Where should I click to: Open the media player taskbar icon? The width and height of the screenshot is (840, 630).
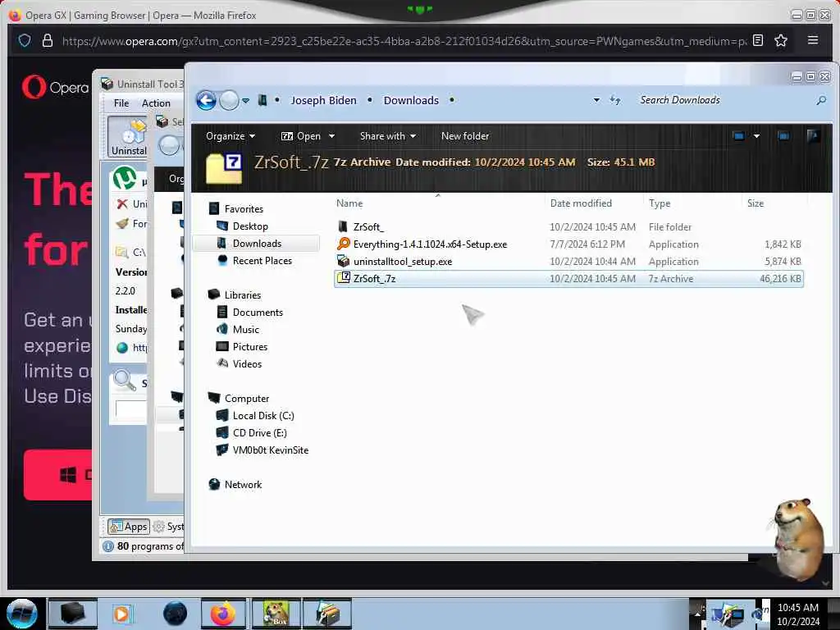point(121,614)
